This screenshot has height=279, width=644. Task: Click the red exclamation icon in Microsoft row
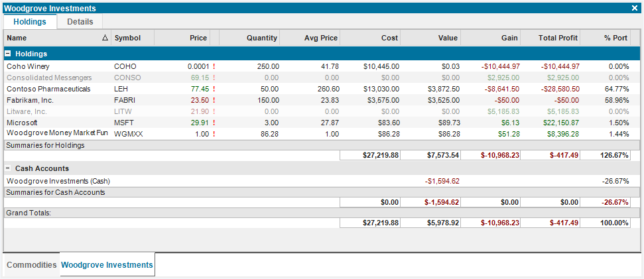pos(214,123)
